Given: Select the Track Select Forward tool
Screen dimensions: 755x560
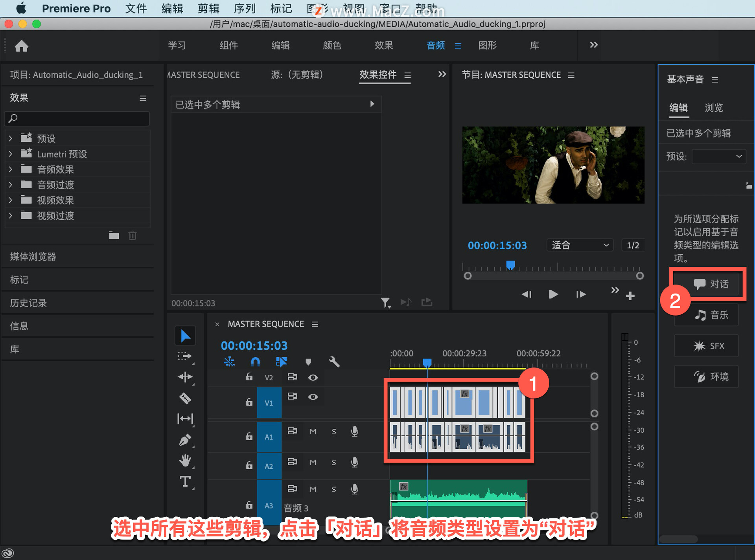Looking at the screenshot, I should tap(185, 356).
